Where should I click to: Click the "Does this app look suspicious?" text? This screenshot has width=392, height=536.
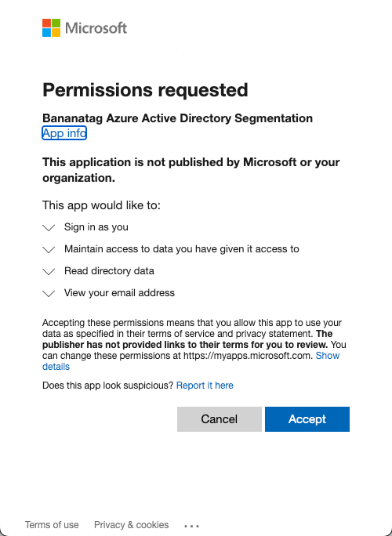108,386
